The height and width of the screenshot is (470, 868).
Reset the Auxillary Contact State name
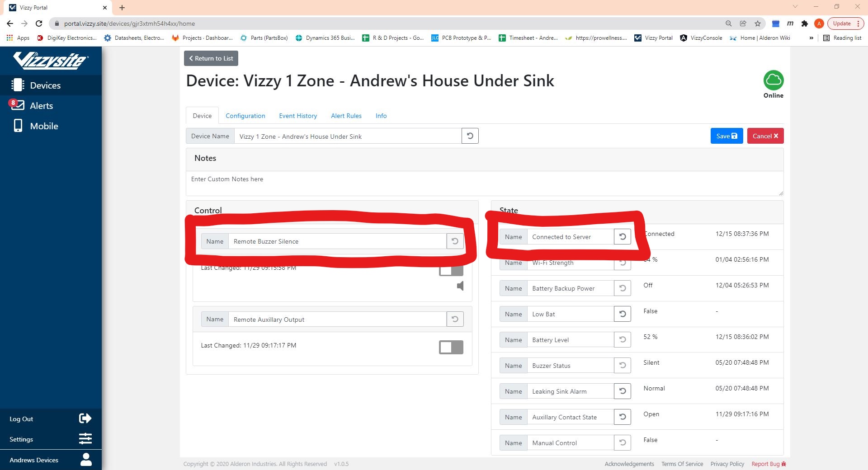coord(622,417)
